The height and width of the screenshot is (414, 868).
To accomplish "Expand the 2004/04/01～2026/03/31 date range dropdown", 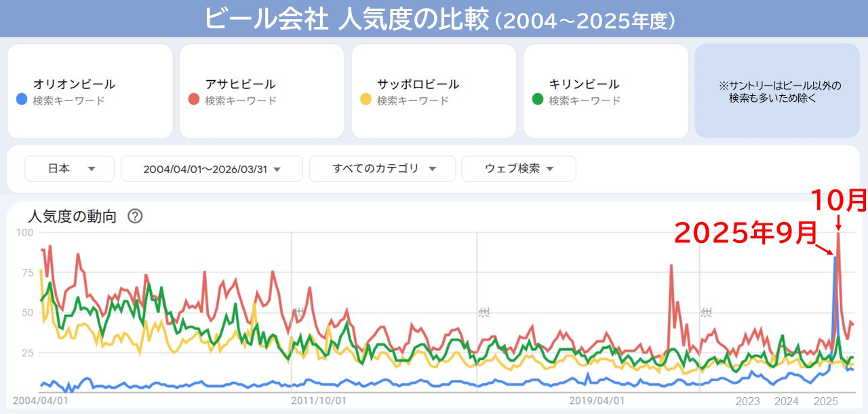I will pyautogui.click(x=212, y=169).
